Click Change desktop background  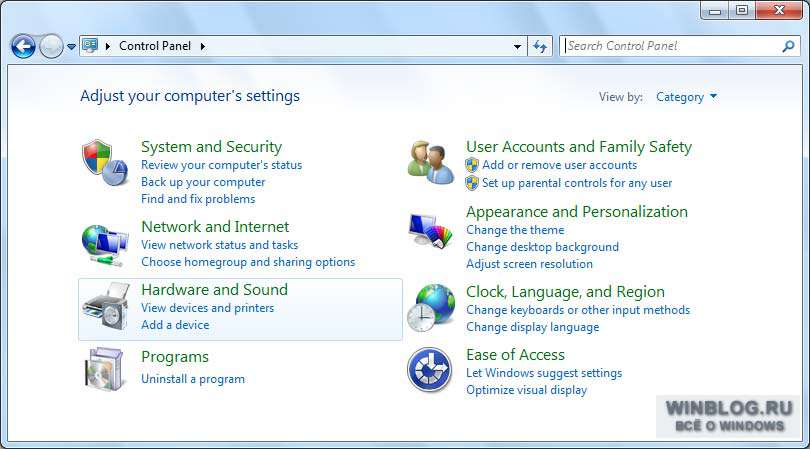[542, 247]
